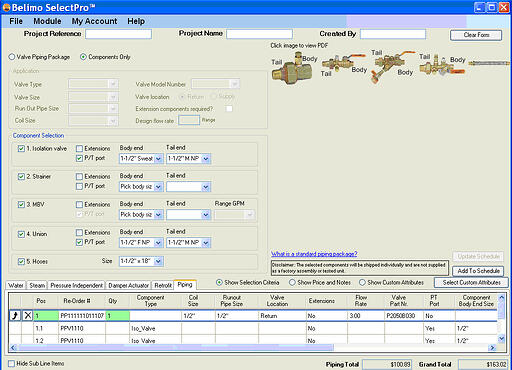This screenshot has width=512, height=370.
Task: Toggle Union P/T port checkbox
Action: tap(79, 242)
